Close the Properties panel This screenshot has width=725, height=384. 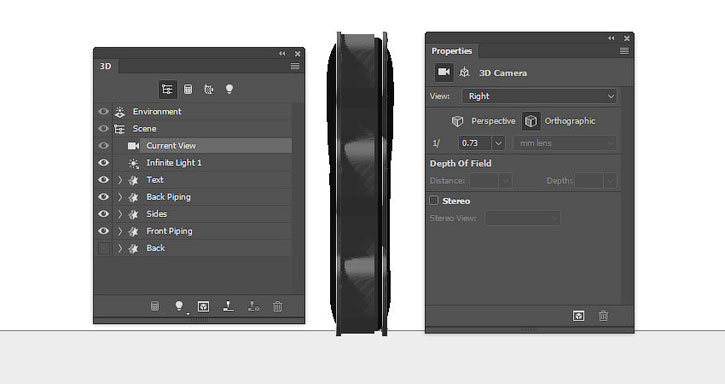pyautogui.click(x=627, y=38)
